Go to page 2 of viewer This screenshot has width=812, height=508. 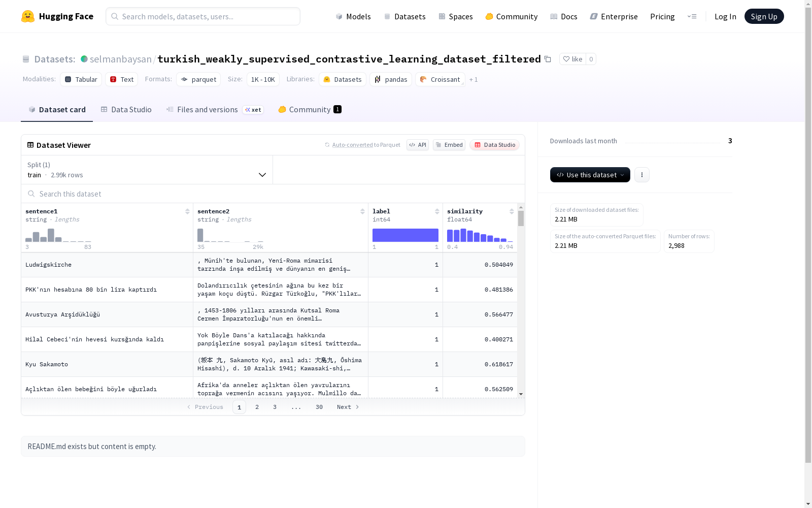click(257, 407)
